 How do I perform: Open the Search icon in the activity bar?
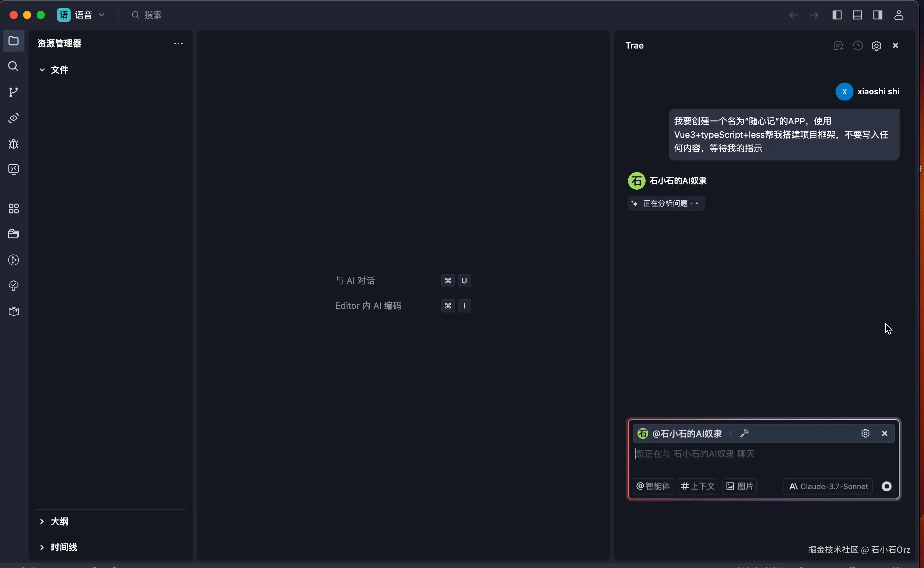pyautogui.click(x=14, y=66)
